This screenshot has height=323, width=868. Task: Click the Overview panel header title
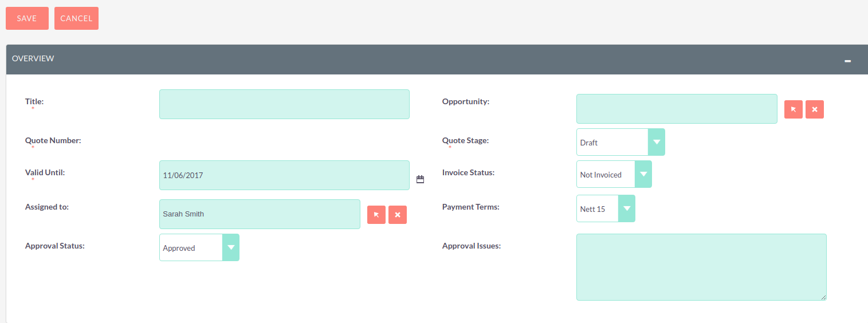(33, 58)
